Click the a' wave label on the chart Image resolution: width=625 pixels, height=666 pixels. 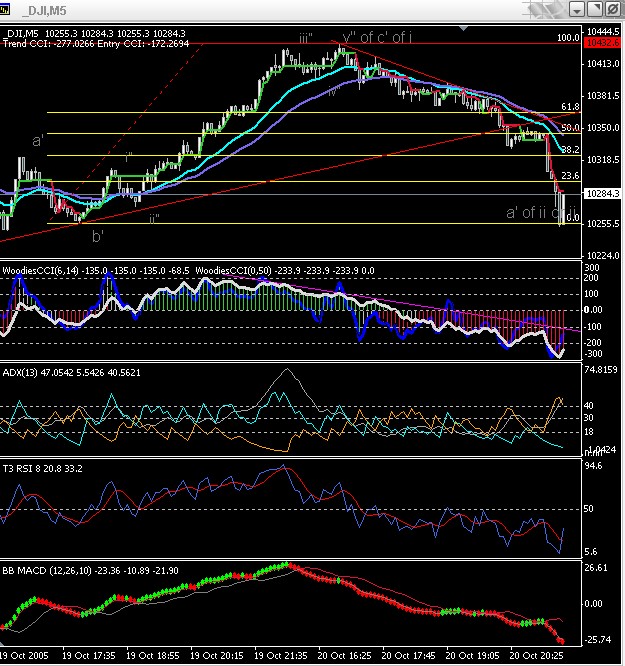pyautogui.click(x=38, y=141)
